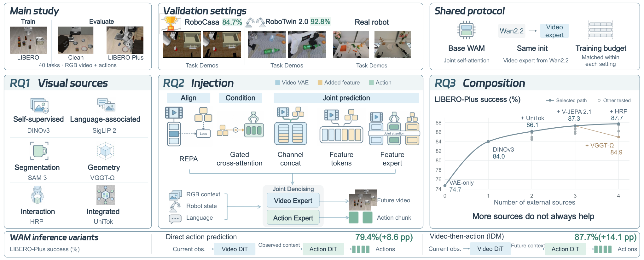Click the Video VAE legend swatch

pos(278,83)
